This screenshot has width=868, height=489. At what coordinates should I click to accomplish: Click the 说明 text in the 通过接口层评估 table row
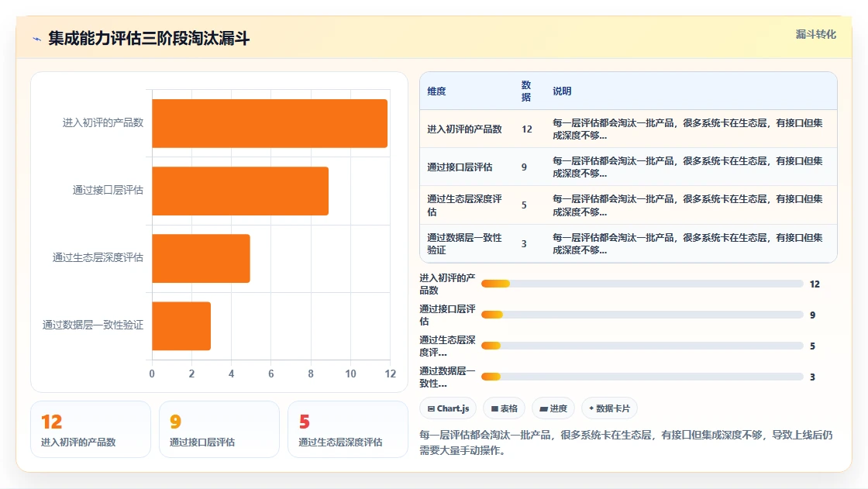pyautogui.click(x=687, y=167)
